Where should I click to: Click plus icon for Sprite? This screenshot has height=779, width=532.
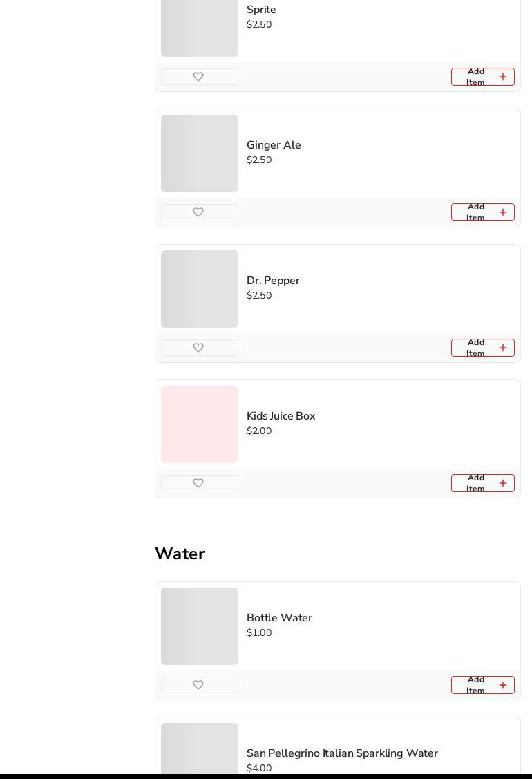(503, 77)
